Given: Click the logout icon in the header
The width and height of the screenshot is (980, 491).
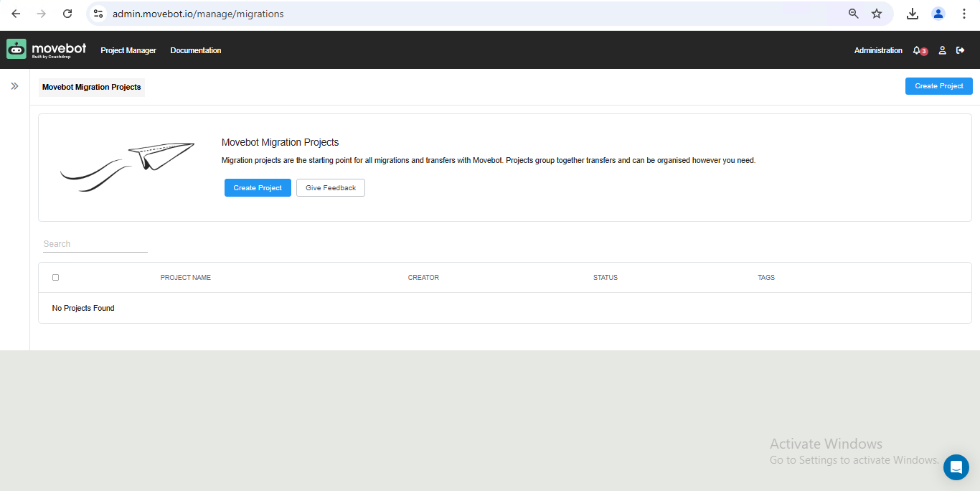Looking at the screenshot, I should (x=961, y=50).
